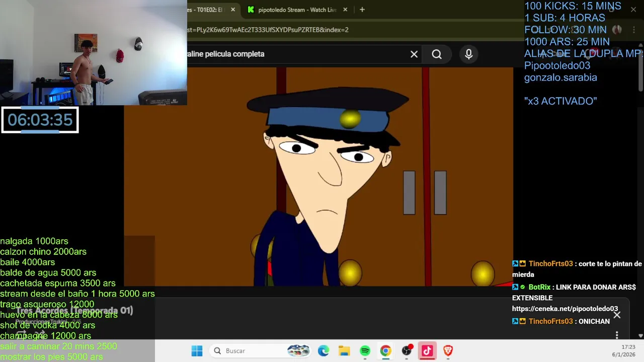Click the Windows Start button

click(x=197, y=351)
